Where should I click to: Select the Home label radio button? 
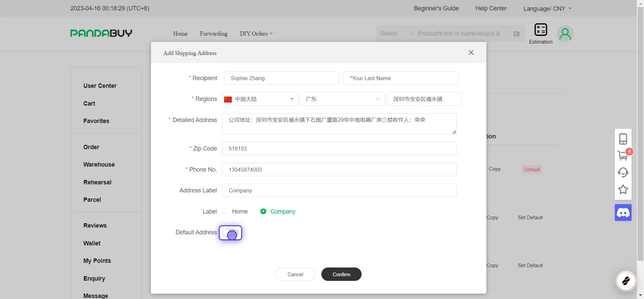[x=225, y=212]
